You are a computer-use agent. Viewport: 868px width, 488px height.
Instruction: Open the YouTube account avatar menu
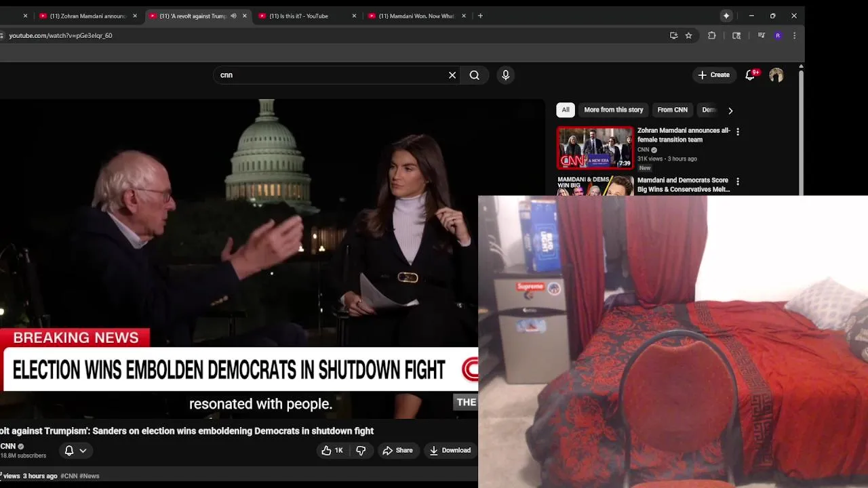[776, 75]
